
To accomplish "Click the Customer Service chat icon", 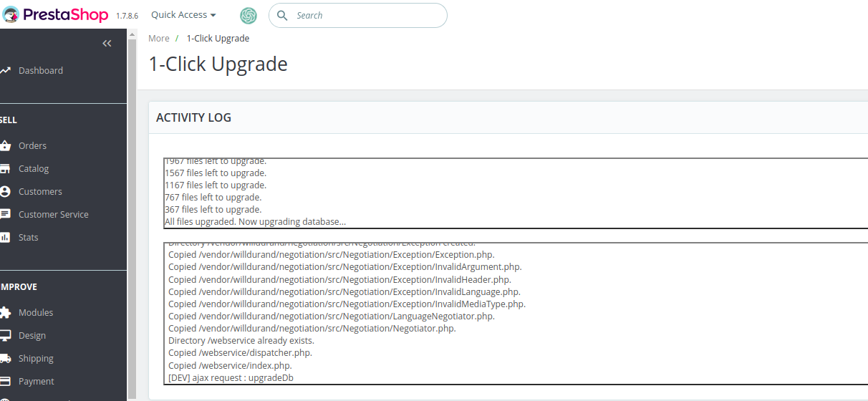I will pos(5,214).
